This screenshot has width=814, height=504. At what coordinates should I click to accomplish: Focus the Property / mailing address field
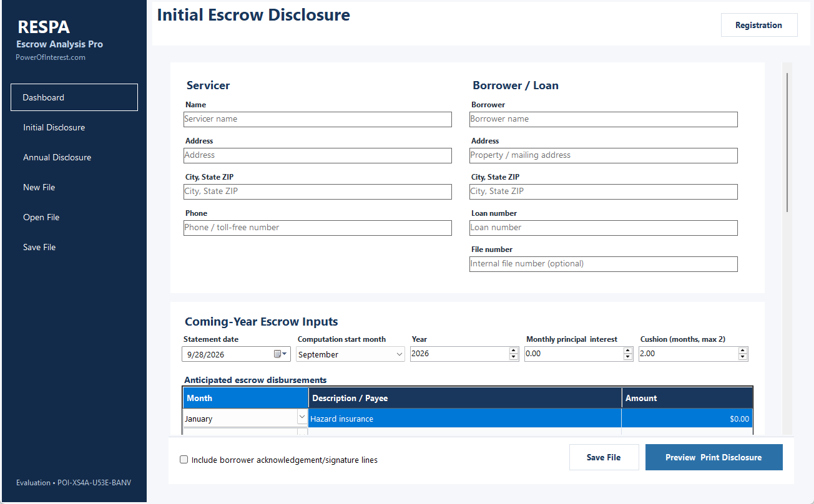click(x=604, y=155)
